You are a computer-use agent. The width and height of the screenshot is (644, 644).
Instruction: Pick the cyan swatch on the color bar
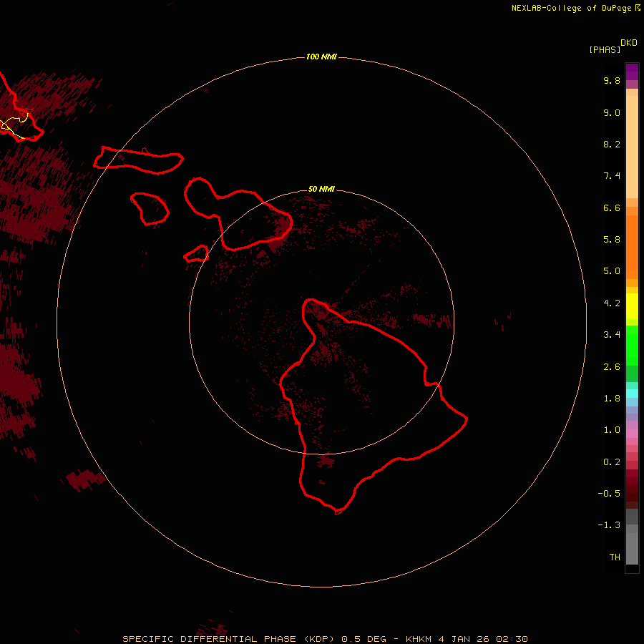tap(632, 394)
